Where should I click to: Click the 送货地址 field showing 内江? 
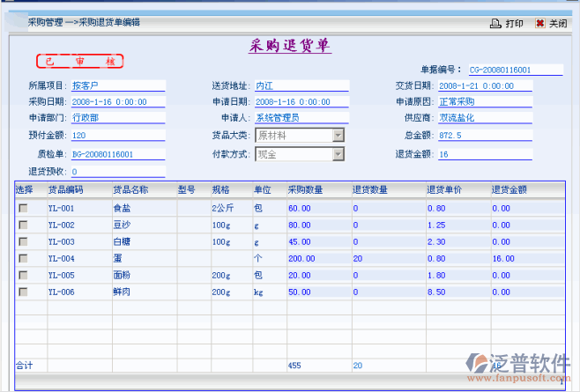301,86
